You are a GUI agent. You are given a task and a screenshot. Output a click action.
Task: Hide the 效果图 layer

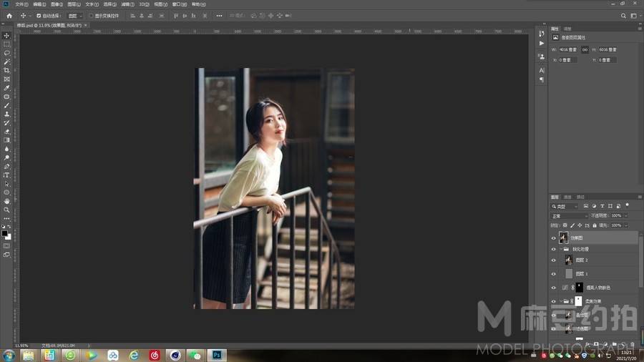(x=553, y=238)
